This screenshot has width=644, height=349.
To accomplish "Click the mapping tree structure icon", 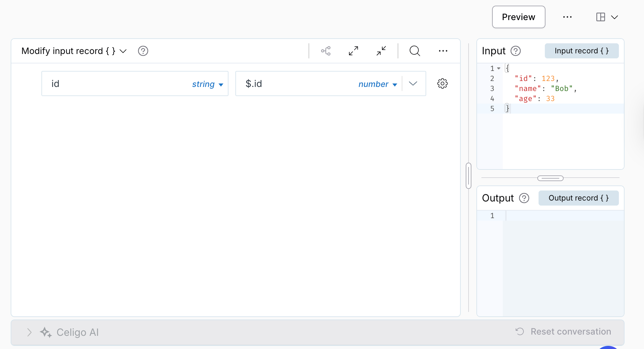I will [326, 51].
